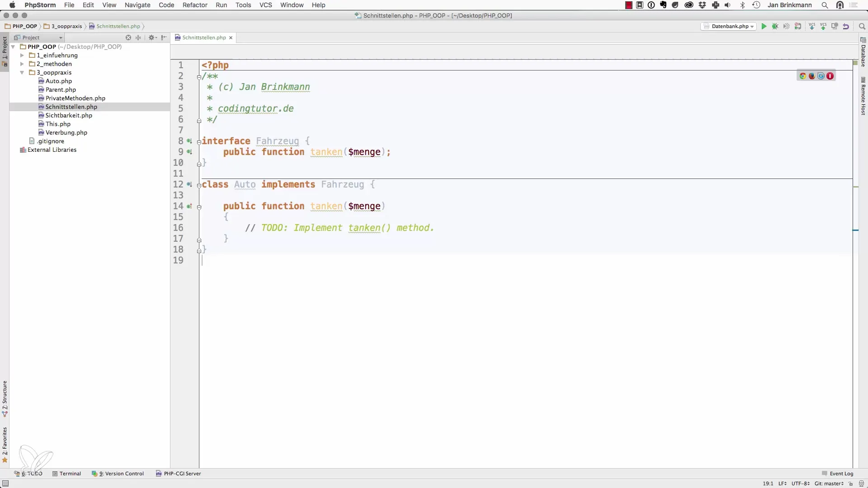Open file in Opera browser
The width and height of the screenshot is (868, 488).
coord(830,76)
